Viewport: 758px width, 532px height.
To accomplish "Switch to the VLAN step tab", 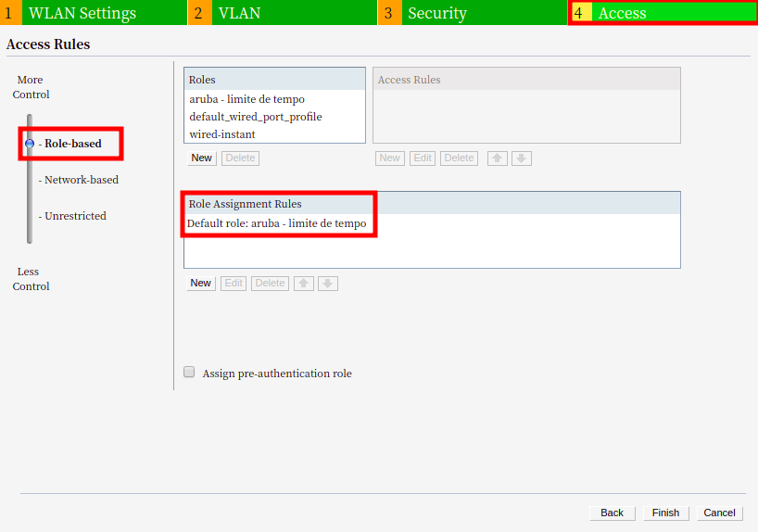I will click(x=239, y=13).
